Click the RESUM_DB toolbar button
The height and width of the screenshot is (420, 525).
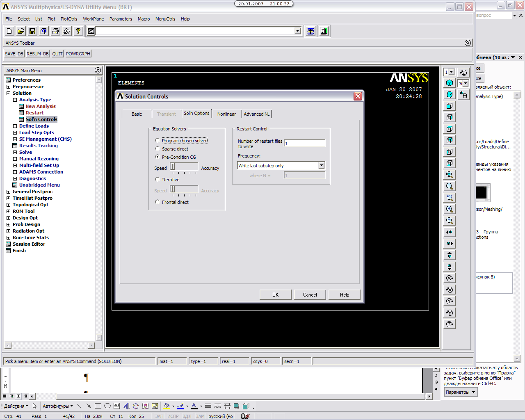click(38, 54)
